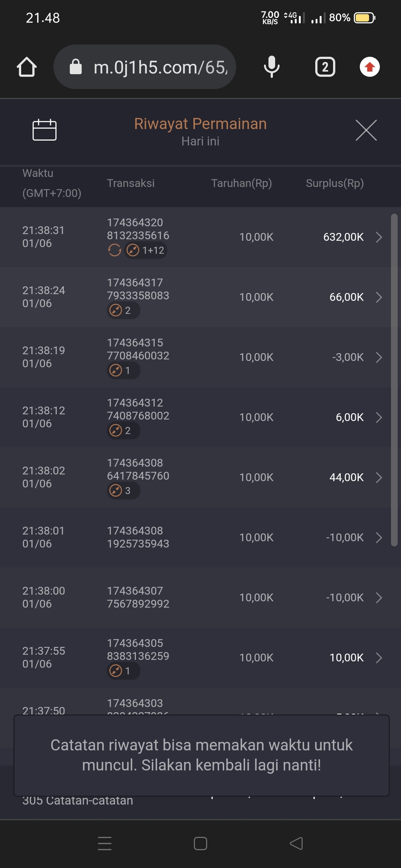Tap the free-spin refresh icon on the 21:38:31 row

(115, 250)
